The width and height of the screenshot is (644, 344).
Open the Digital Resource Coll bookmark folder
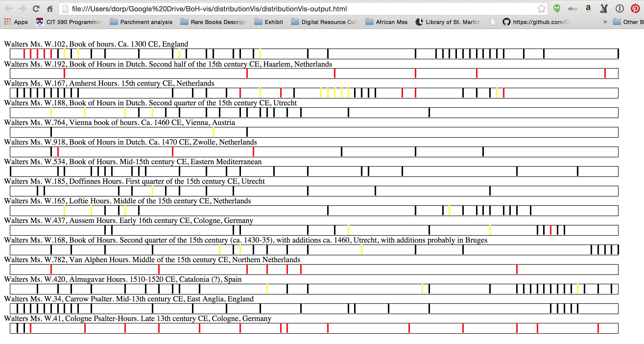[x=324, y=22]
